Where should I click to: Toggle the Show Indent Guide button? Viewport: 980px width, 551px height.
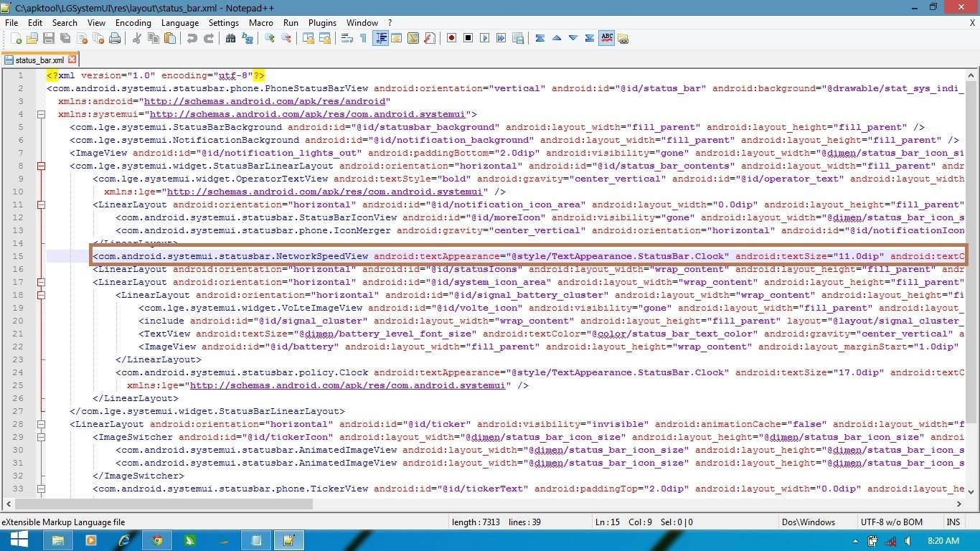380,38
